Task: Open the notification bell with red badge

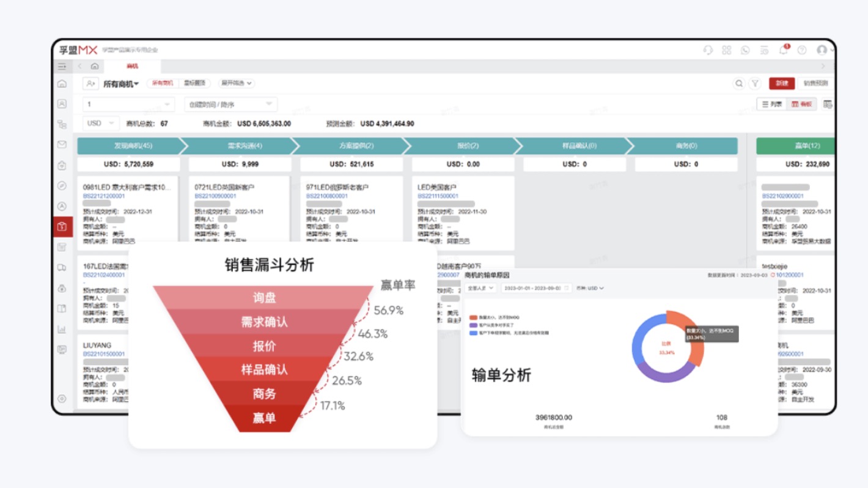Action: (x=782, y=50)
